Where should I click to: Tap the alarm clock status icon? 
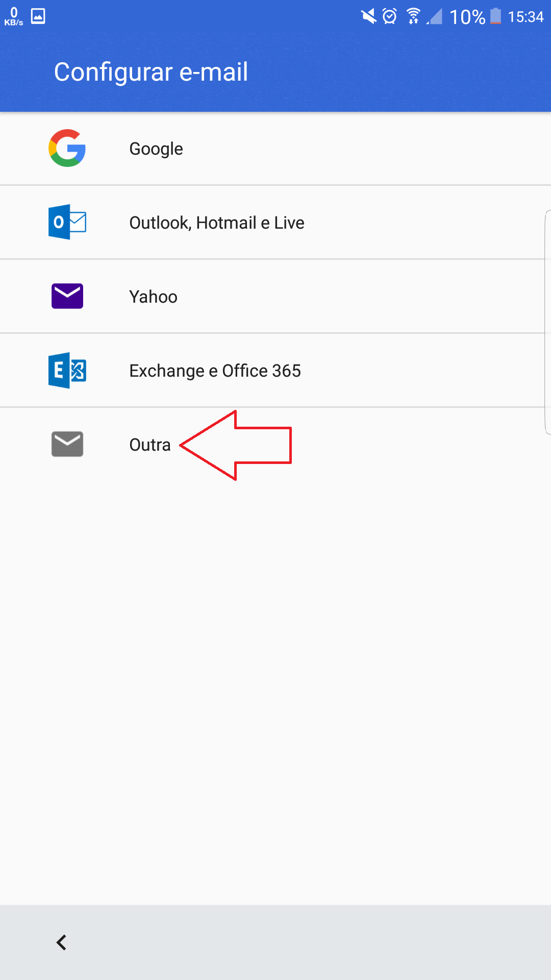tap(390, 16)
